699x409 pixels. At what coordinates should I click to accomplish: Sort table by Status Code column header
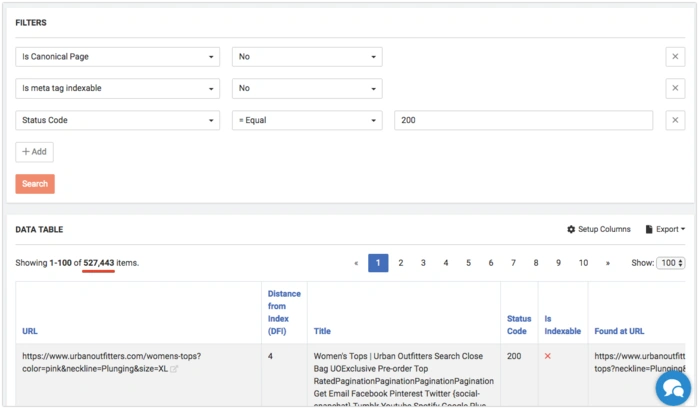[519, 324]
